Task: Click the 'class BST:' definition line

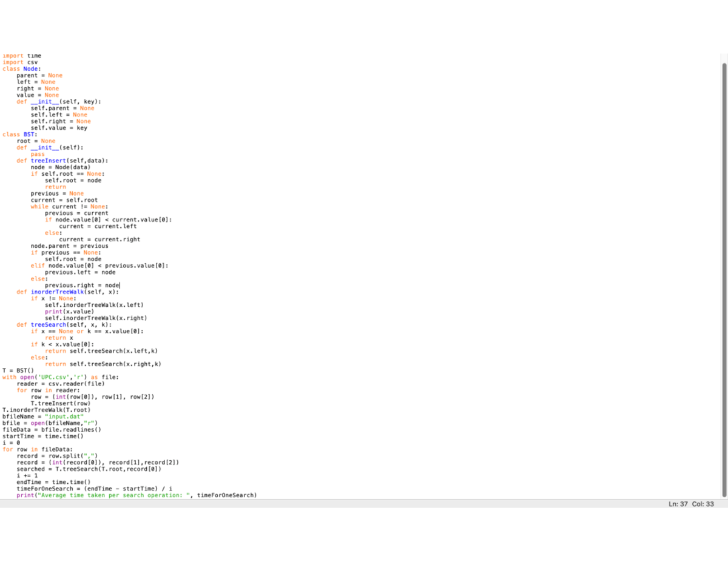Action: (20, 134)
